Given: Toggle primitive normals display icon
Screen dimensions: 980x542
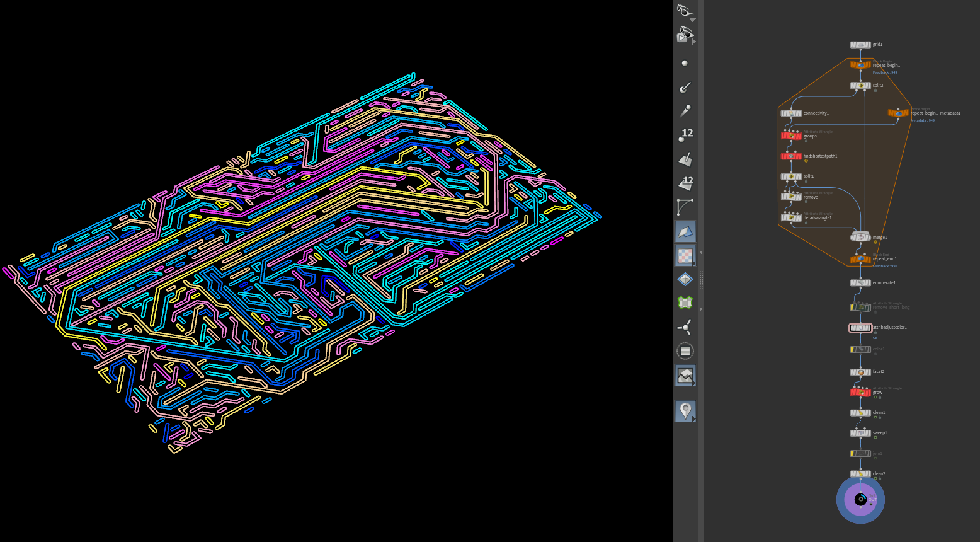Looking at the screenshot, I should click(685, 159).
